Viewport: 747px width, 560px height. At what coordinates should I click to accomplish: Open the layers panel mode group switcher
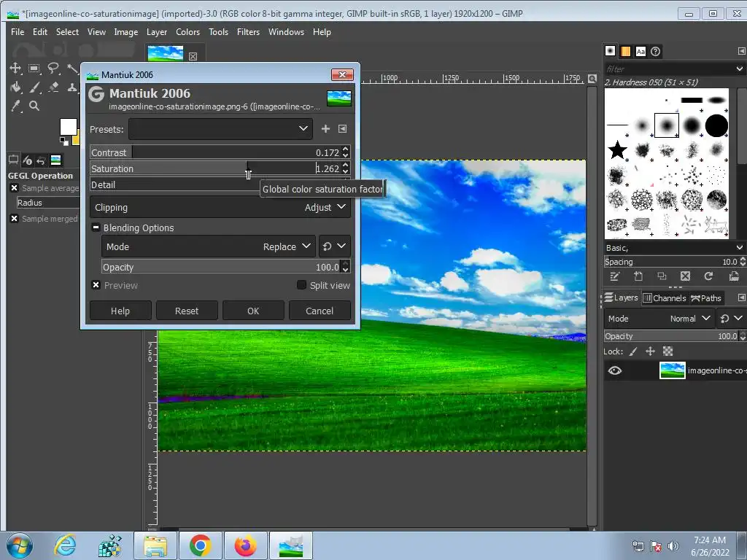tap(731, 319)
